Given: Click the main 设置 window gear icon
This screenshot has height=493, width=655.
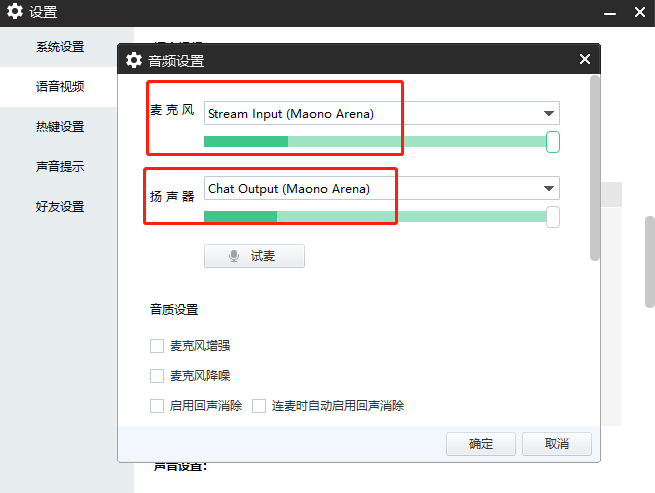Looking at the screenshot, I should point(15,12).
